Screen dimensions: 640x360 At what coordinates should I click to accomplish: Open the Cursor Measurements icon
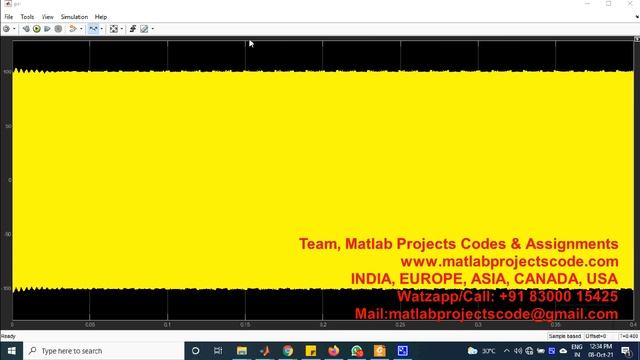point(144,29)
